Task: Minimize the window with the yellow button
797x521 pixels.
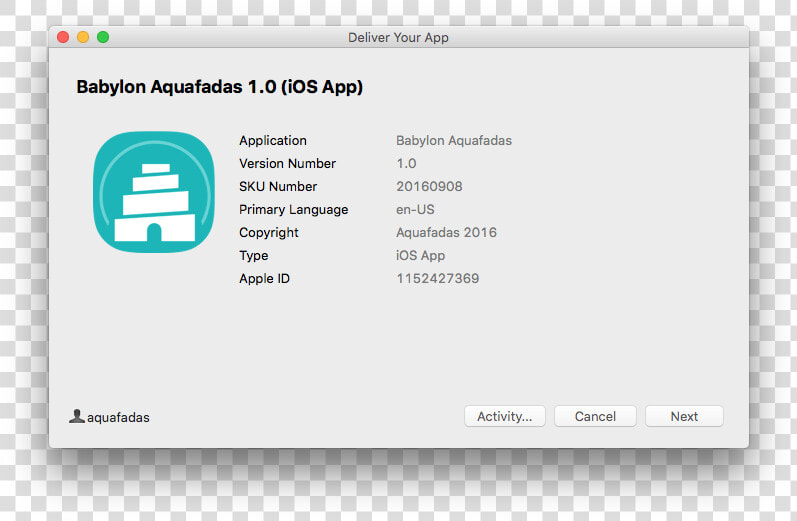Action: (83, 37)
